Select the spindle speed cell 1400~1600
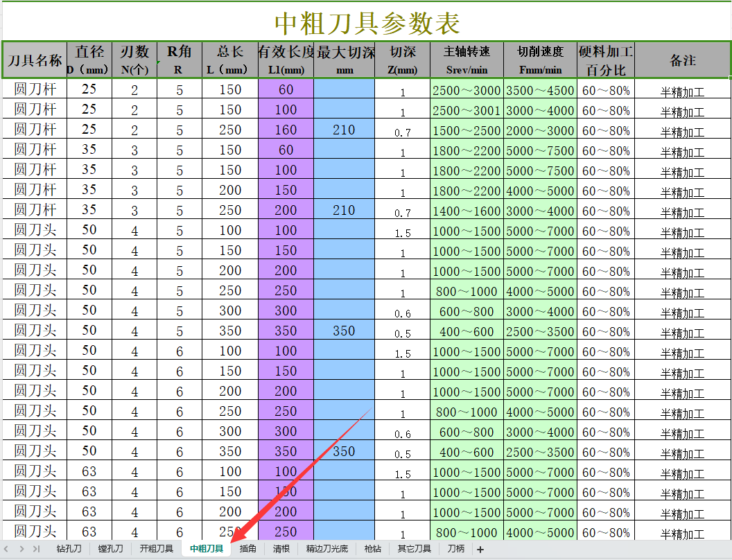Viewport: 732px width, 560px height. (467, 210)
